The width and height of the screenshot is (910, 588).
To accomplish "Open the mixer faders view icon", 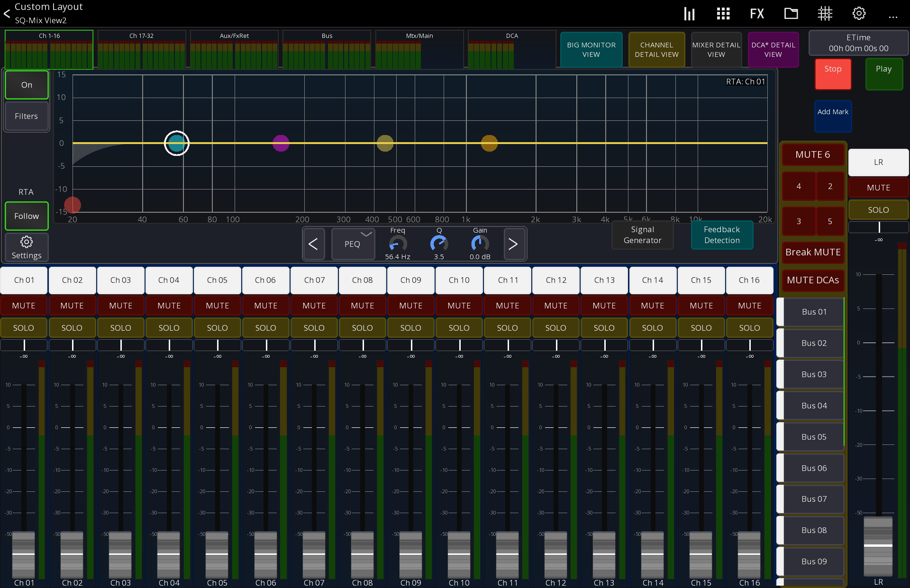I will (x=689, y=14).
